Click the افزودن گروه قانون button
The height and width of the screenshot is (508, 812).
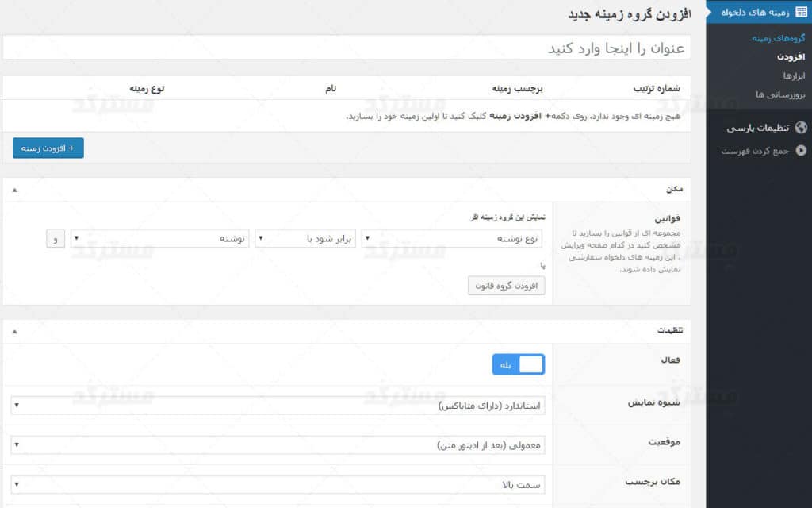pos(506,285)
